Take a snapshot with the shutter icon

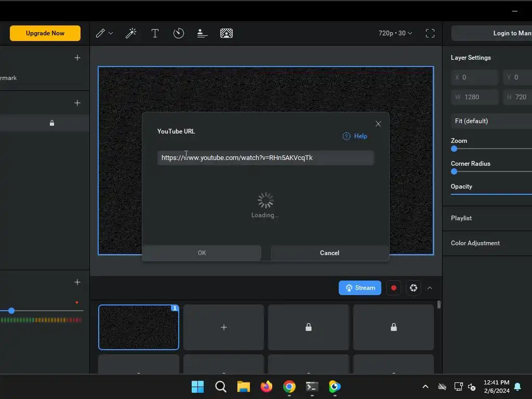tap(413, 288)
